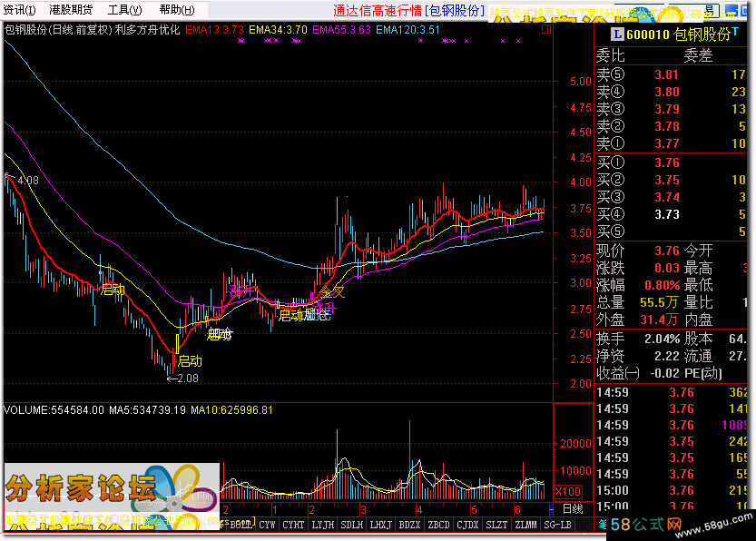Open the 帮助 menu
The width and height of the screenshot is (756, 541).
click(177, 10)
